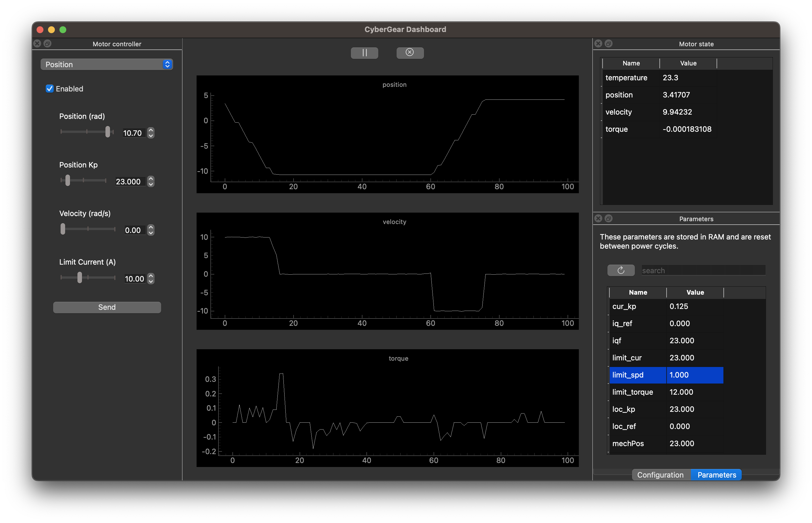Step the Limit Current value 10.00
812x523 pixels.
pos(151,278)
